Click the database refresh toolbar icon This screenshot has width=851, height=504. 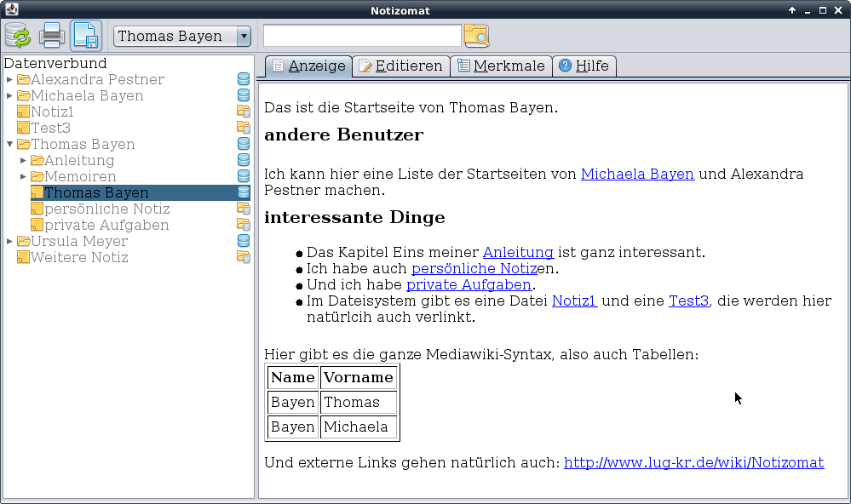click(18, 36)
